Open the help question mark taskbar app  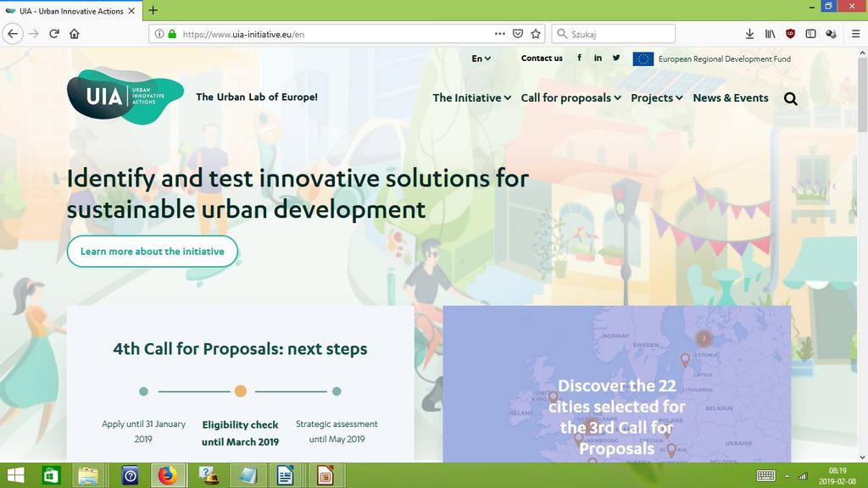(x=130, y=475)
